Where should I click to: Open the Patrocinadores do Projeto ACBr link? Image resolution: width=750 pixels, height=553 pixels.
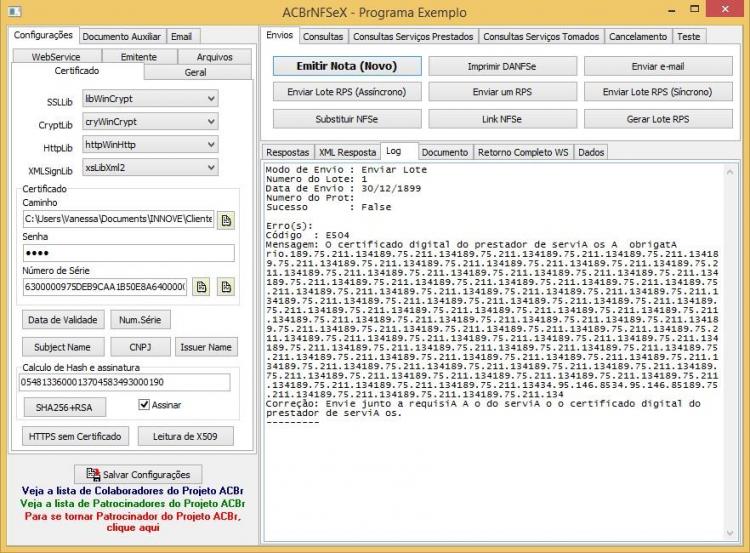[132, 503]
